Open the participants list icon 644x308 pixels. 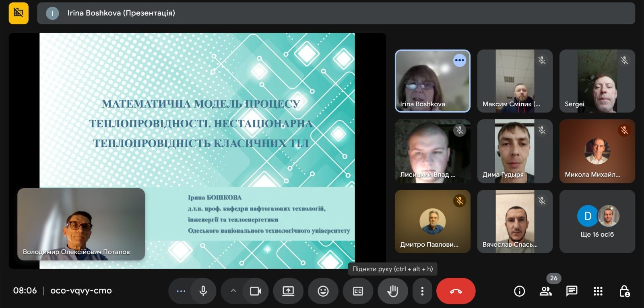[x=545, y=291]
